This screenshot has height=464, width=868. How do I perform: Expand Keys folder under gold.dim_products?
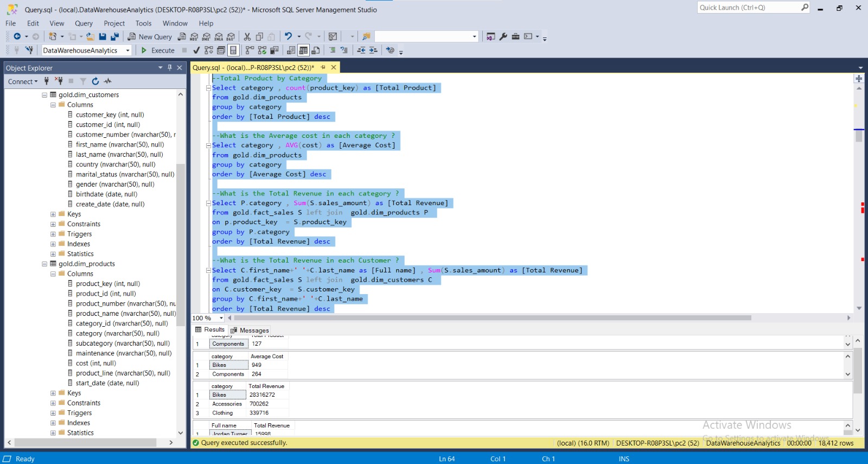point(53,393)
